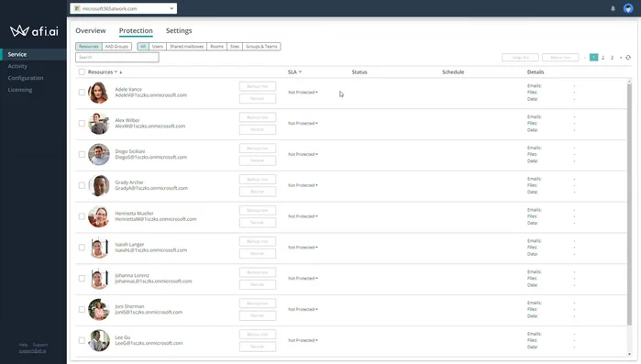Viewport: 641px width, 364px height.
Task: Open the notifications bell
Action: click(x=613, y=8)
